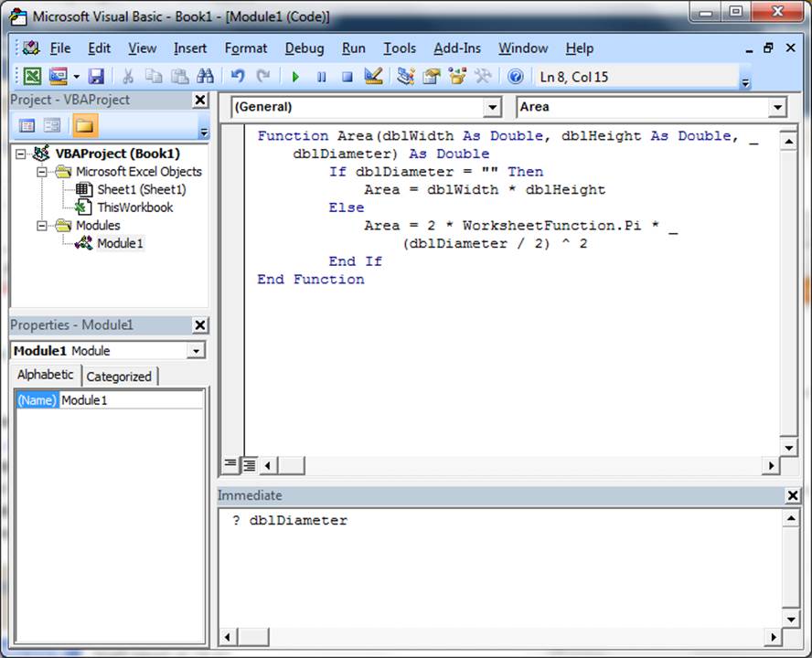The width and height of the screenshot is (812, 658).
Task: Click the Module1 name value field
Action: (132, 400)
